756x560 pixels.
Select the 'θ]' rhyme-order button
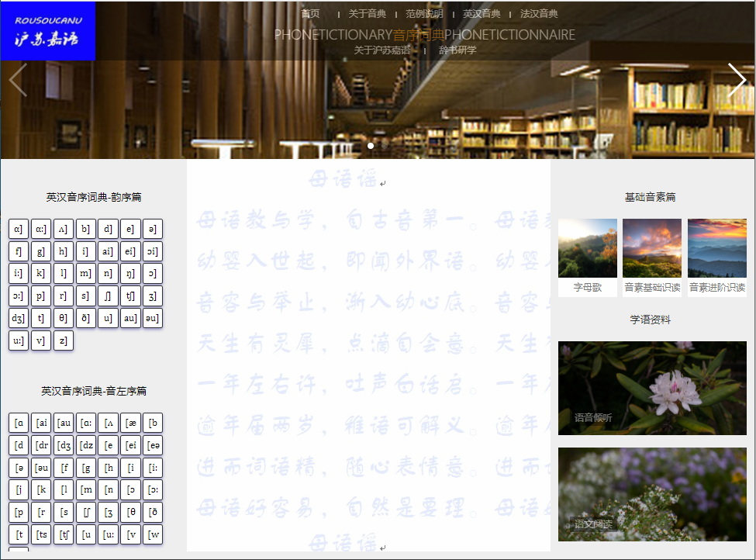point(63,318)
